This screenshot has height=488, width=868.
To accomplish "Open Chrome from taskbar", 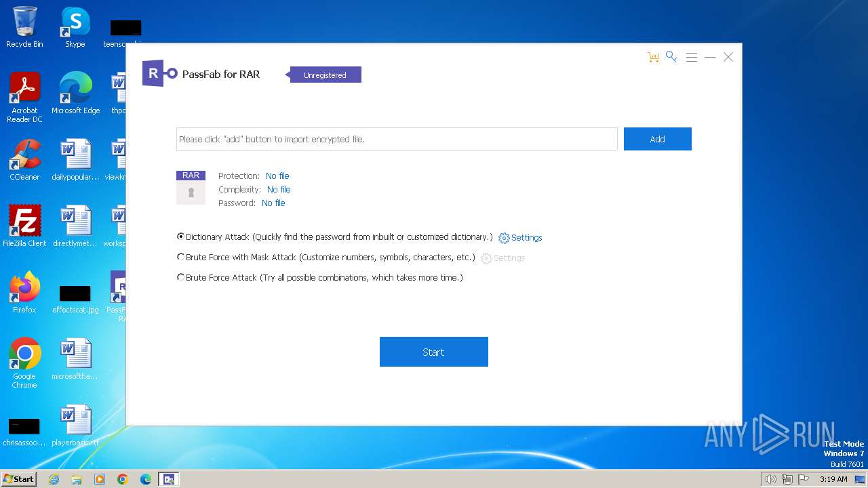I will click(123, 479).
